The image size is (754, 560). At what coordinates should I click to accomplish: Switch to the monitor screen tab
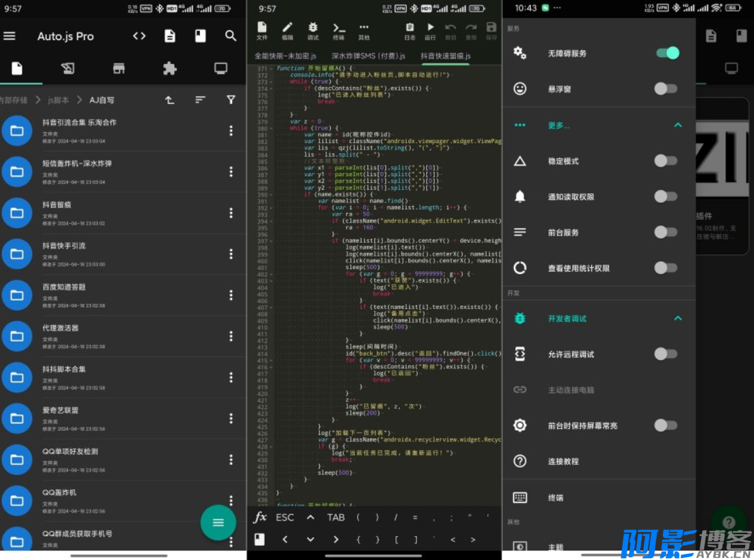(x=220, y=69)
